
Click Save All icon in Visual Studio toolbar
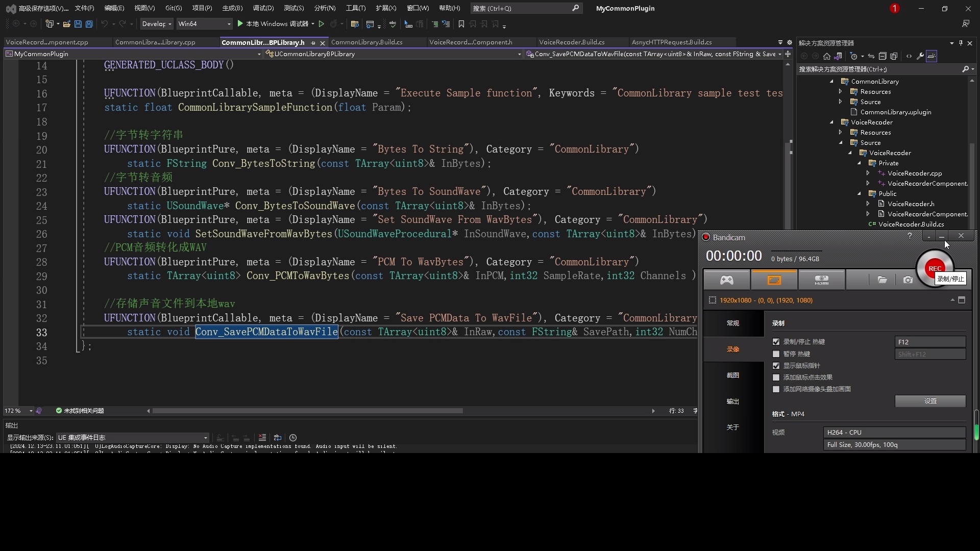click(x=89, y=24)
